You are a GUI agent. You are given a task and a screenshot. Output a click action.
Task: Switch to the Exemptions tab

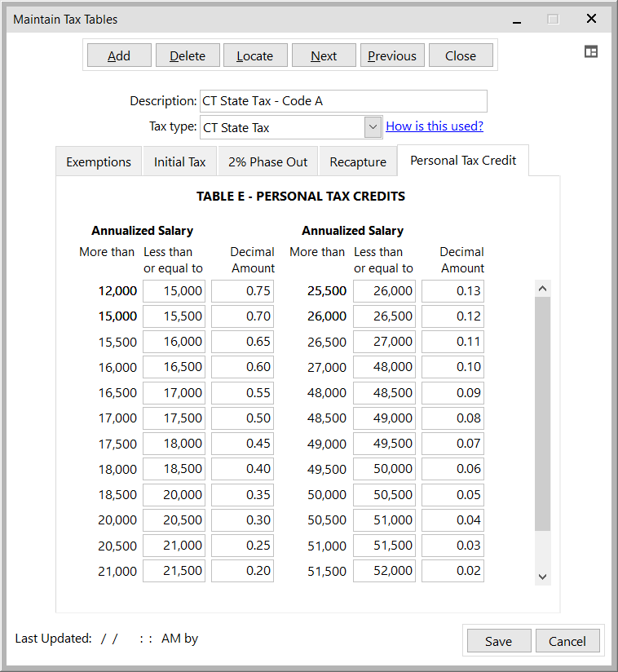click(x=99, y=161)
